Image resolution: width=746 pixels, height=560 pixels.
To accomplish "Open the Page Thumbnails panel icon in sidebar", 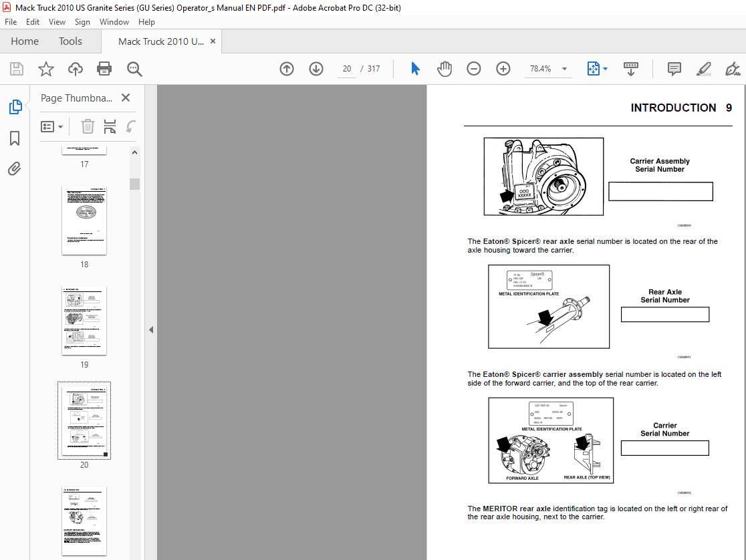I will coord(15,107).
